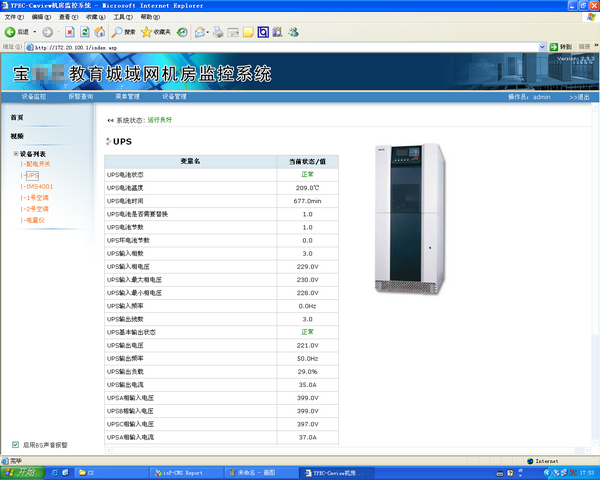Switch to 报警查询 navigation tab
This screenshot has width=600, height=480.
80,96
